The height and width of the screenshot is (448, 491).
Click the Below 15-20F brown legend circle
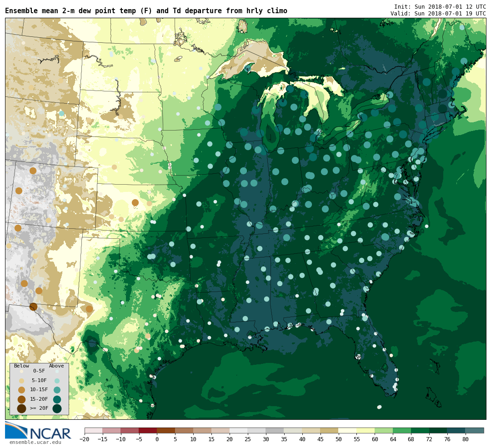tap(22, 399)
